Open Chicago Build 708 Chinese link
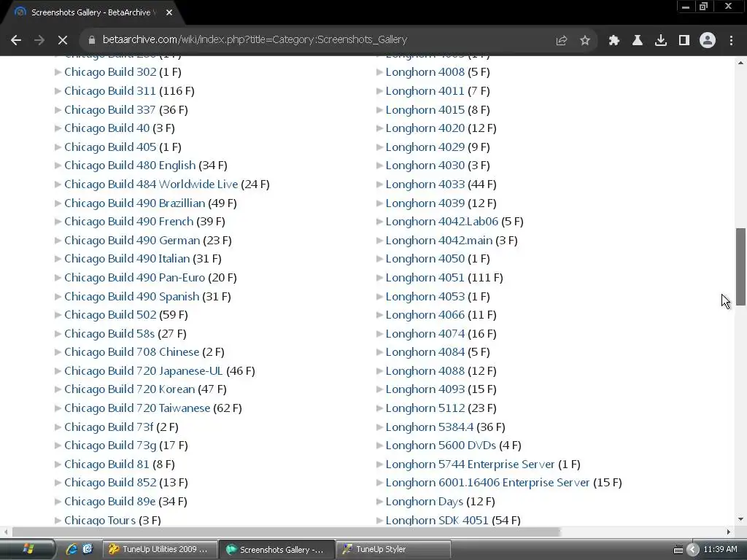The image size is (747, 560). (132, 352)
